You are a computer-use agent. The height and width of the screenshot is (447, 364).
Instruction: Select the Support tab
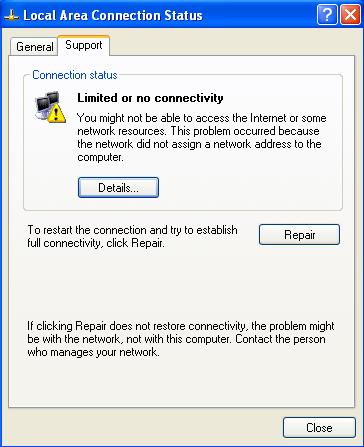click(84, 45)
